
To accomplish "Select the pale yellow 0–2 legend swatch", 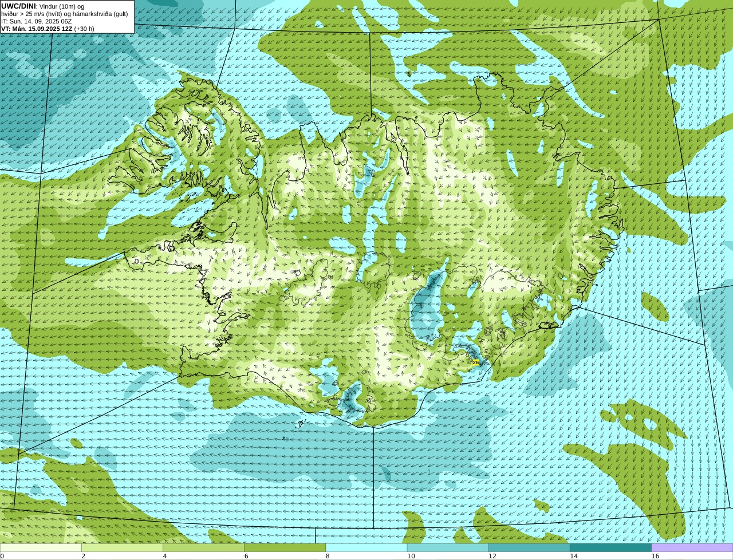I will pos(41,548).
